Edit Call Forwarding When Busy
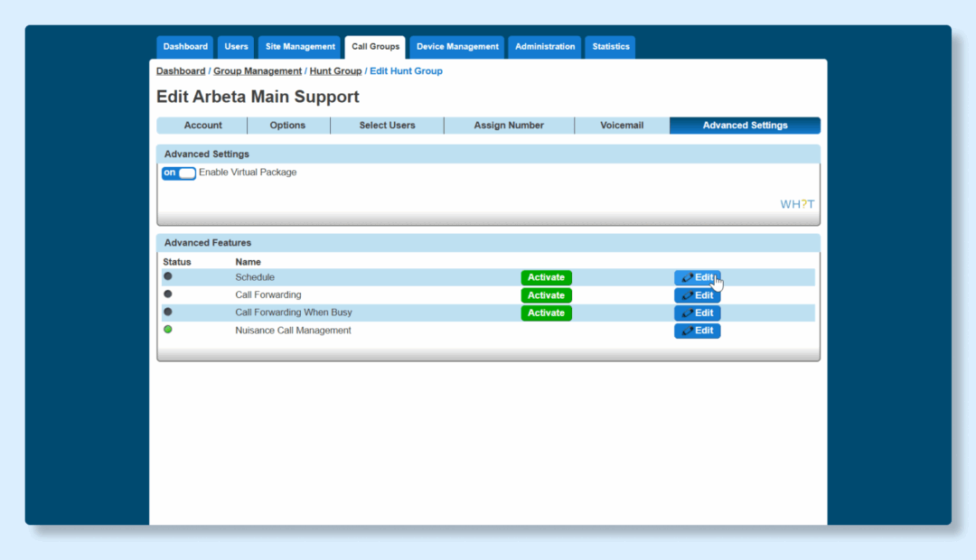 pos(697,313)
